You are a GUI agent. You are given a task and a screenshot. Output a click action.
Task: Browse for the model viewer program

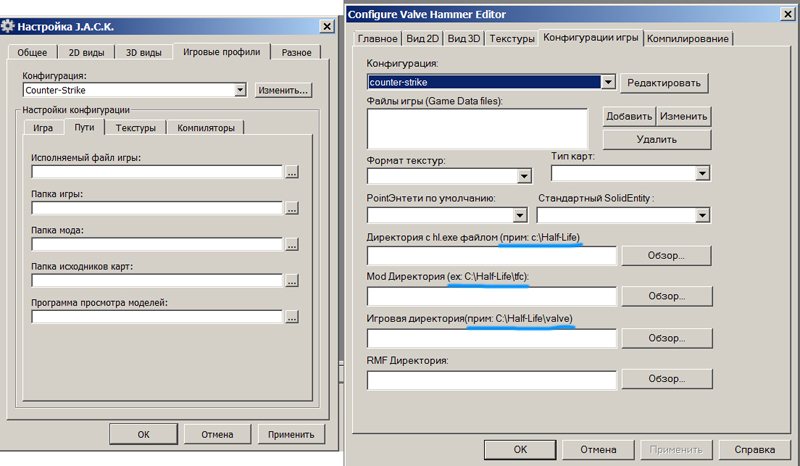pos(292,317)
